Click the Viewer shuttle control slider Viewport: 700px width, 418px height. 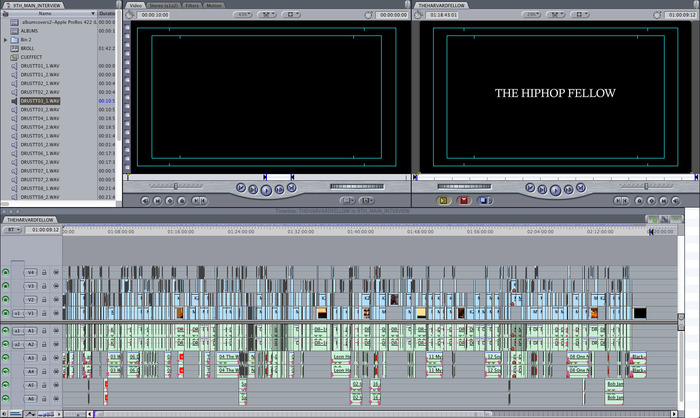176,186
